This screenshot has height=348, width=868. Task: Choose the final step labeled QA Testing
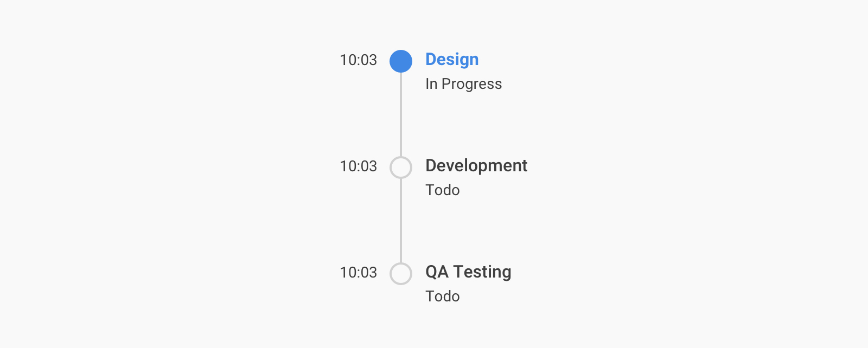468,272
